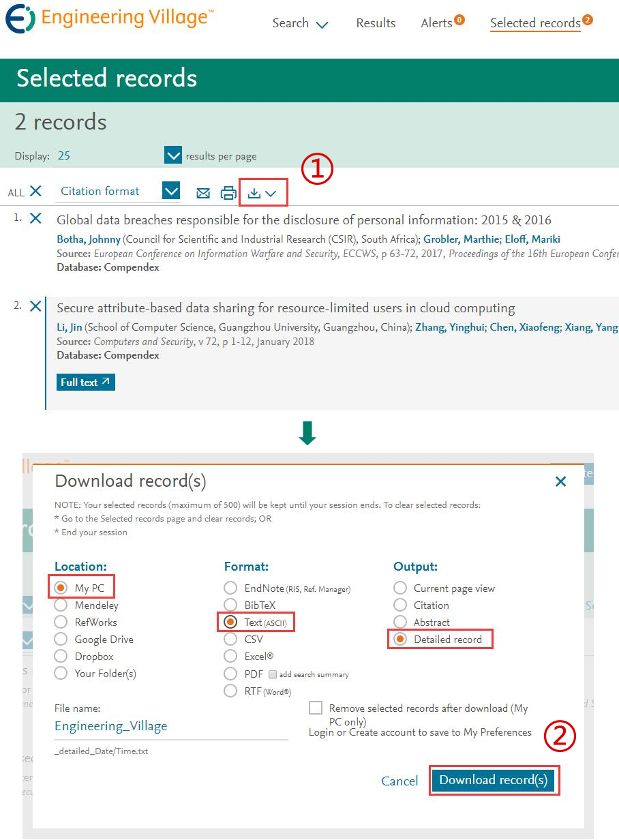Screen dimensions: 619x840
Task: Select RefWorks as download location
Action: pos(61,622)
